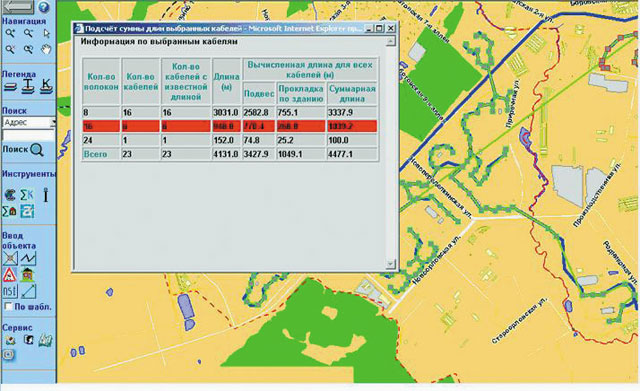Image resolution: width=640 pixels, height=391 pixels.
Task: Open the ΣK cable sum tool
Action: coord(27,195)
